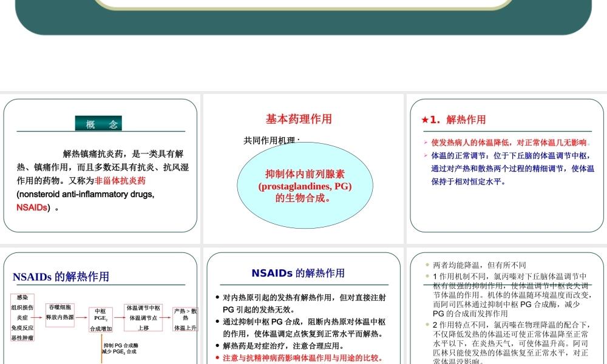Click the red arrow between flowchart boxes

point(36,317)
